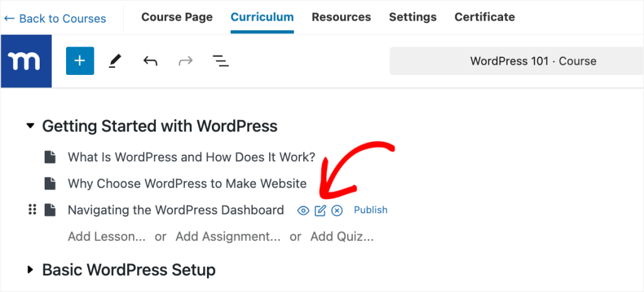Open lesson What Is WordPress and How Does It Work
The image size is (644, 292).
click(x=191, y=157)
